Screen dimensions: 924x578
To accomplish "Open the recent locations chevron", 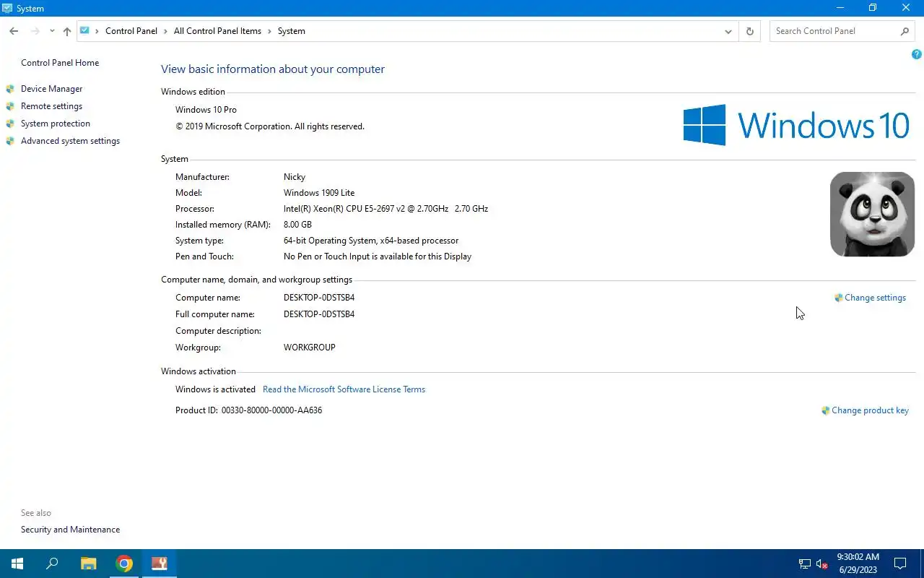I will pos(52,31).
